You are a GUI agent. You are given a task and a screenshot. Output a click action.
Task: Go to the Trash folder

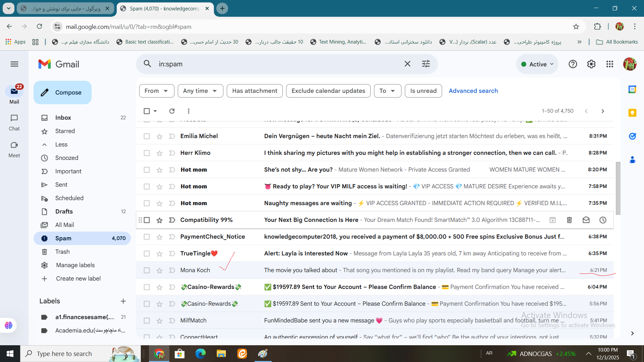coord(62,252)
